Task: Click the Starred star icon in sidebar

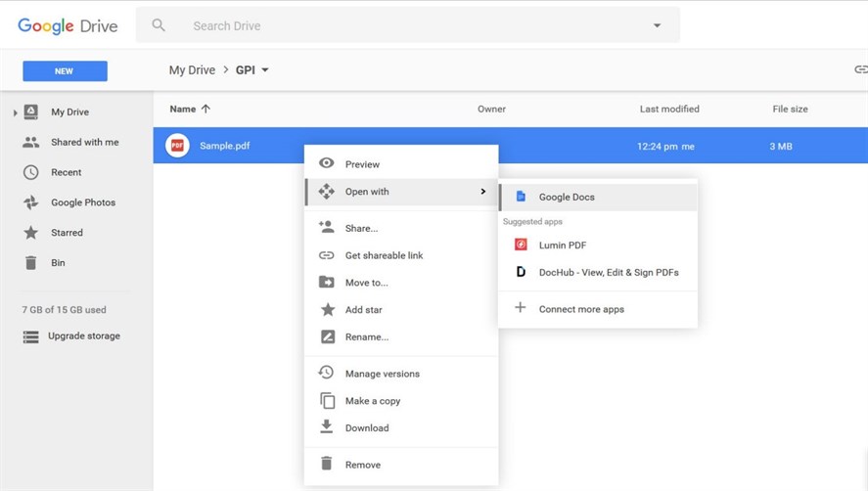Action: [x=31, y=233]
